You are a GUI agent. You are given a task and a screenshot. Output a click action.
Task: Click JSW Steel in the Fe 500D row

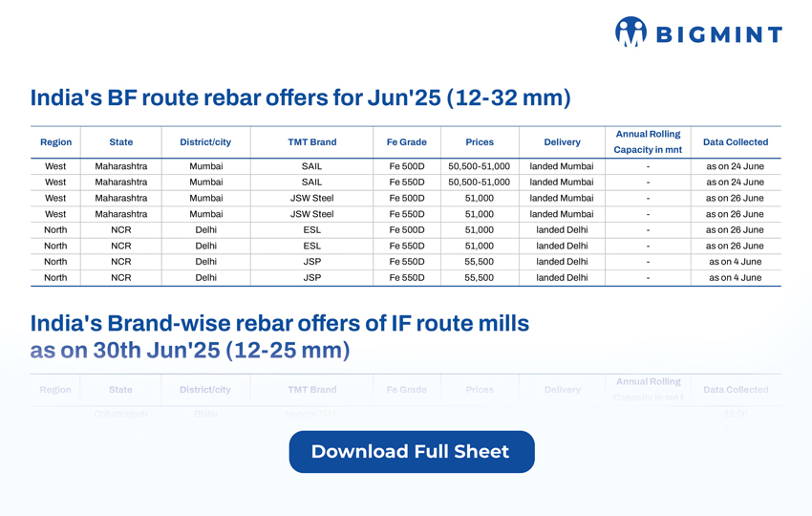tap(311, 199)
